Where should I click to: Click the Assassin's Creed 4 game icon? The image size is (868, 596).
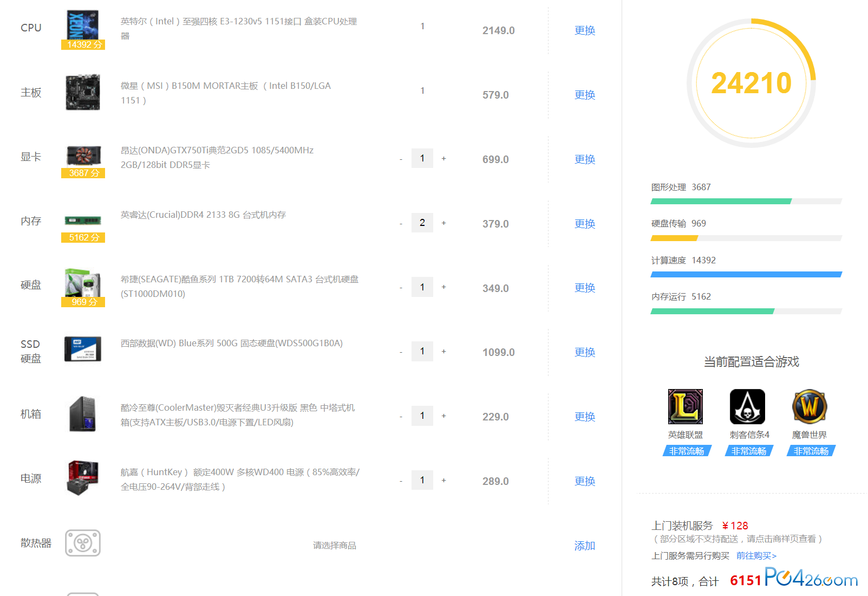[748, 406]
